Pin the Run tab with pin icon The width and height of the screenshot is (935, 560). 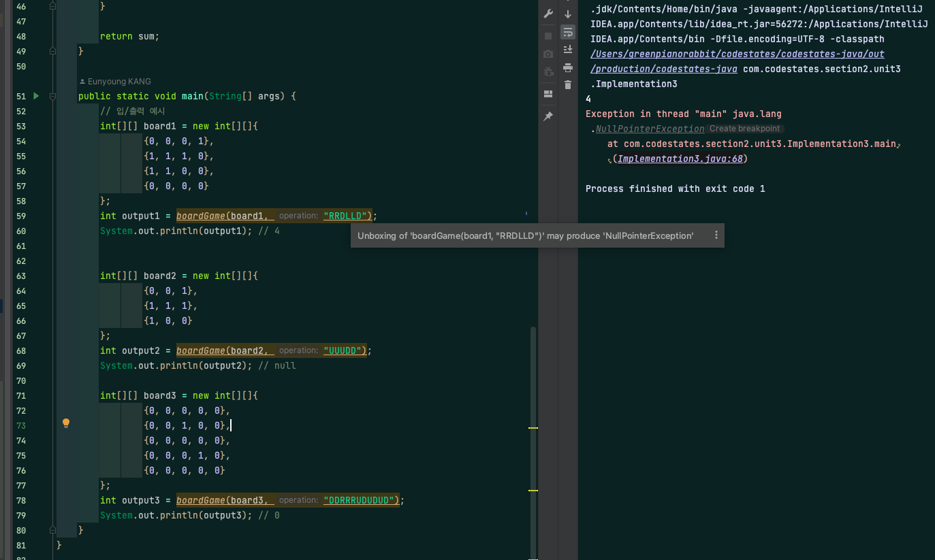[x=548, y=116]
